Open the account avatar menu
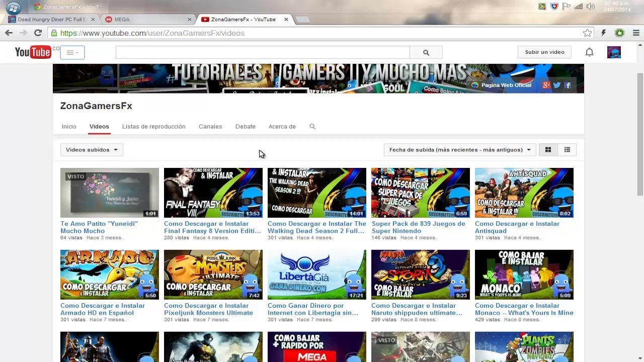Viewport: 644px width, 362px height. point(614,52)
